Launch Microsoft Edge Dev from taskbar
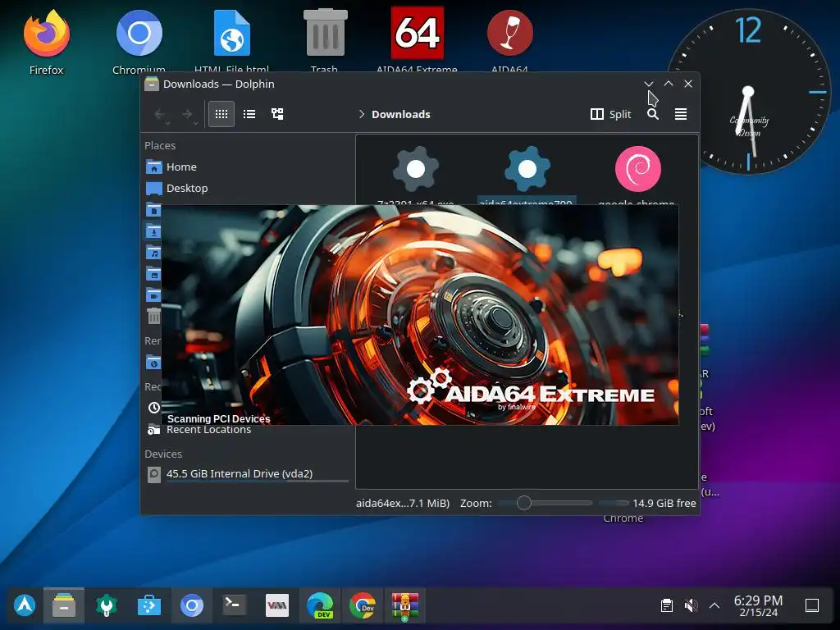 (x=320, y=606)
